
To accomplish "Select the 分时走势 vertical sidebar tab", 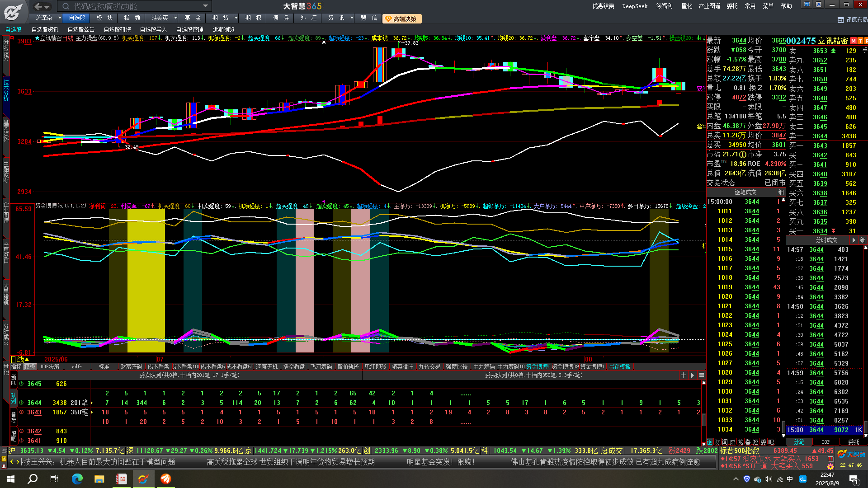I will [x=6, y=51].
